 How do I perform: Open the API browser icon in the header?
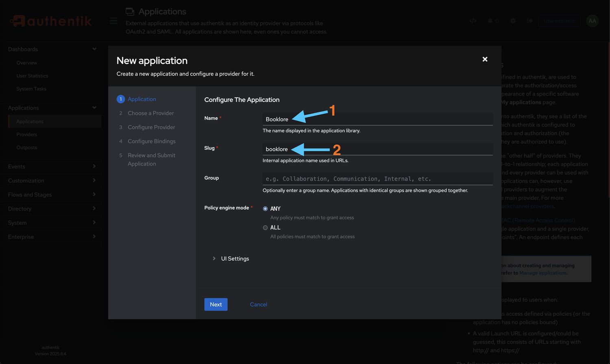(x=473, y=20)
